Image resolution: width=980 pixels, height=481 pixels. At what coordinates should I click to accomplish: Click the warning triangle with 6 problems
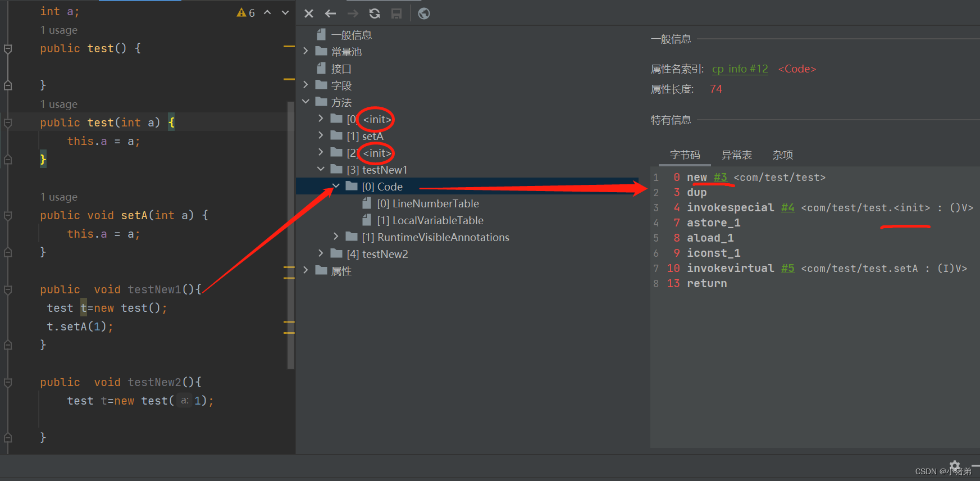tap(245, 12)
